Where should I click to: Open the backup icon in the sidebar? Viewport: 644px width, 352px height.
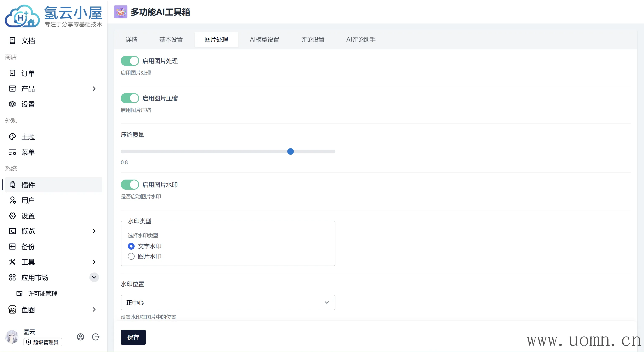tap(12, 246)
